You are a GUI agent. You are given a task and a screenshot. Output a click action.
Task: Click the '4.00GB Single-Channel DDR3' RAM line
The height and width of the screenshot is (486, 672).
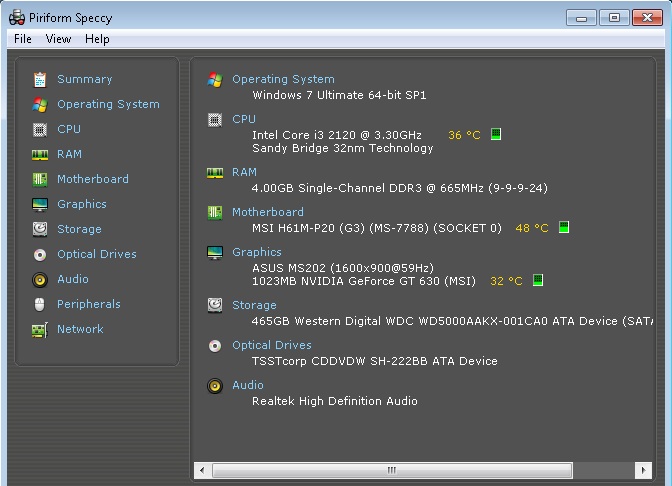click(400, 188)
